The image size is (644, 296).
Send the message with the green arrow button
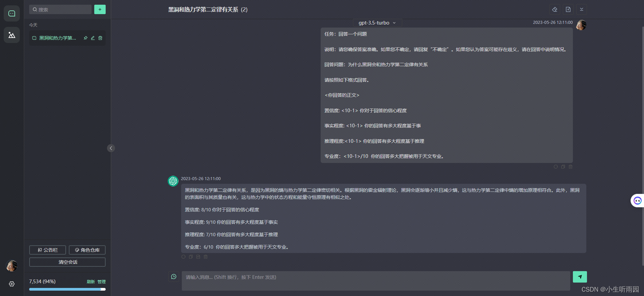coord(580,277)
